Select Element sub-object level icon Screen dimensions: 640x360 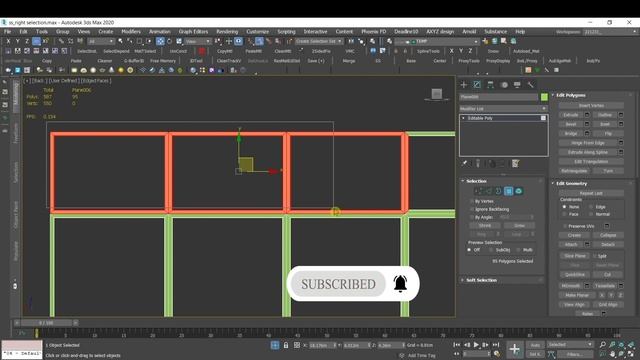click(x=518, y=191)
